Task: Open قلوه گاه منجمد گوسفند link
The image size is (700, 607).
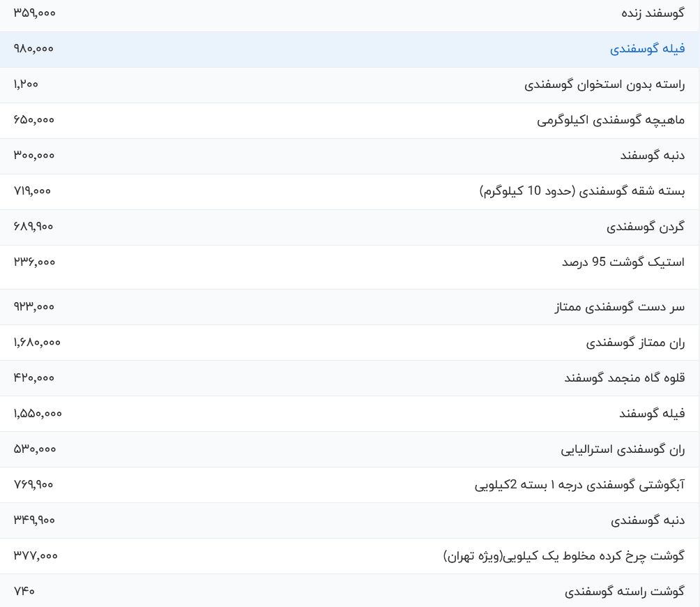Action: (x=624, y=378)
